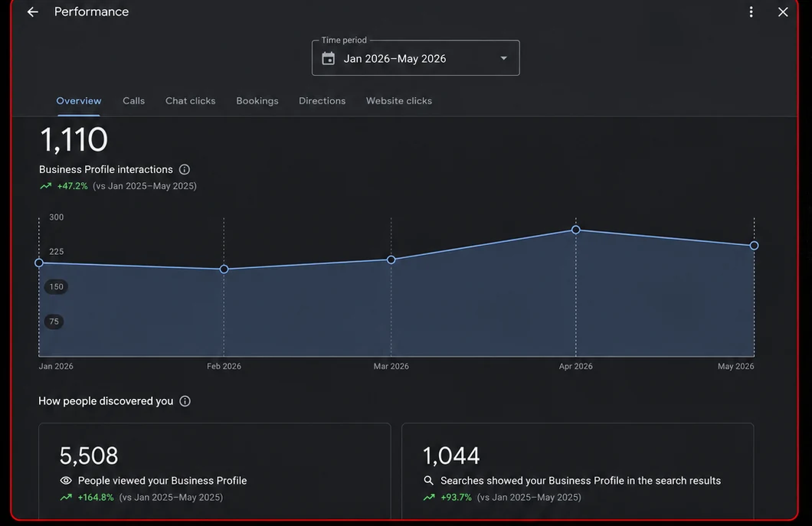Click the green trend arrow beside +93.7%
This screenshot has width=812, height=526.
point(429,498)
